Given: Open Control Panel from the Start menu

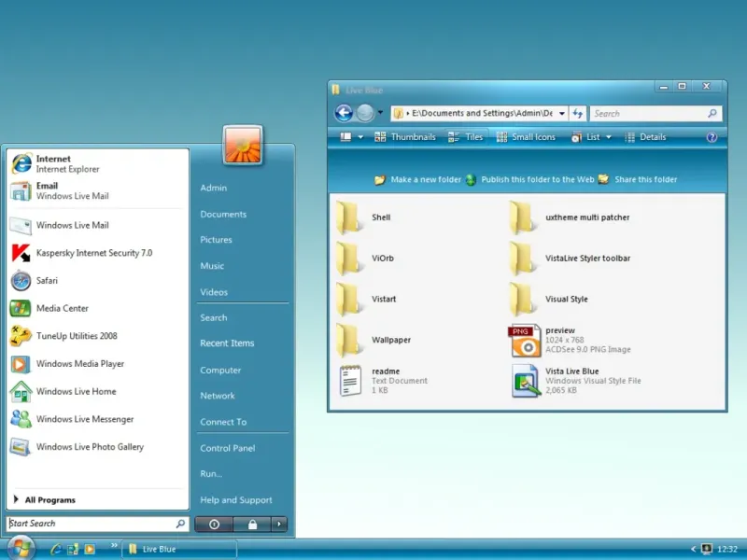Looking at the screenshot, I should tap(227, 448).
